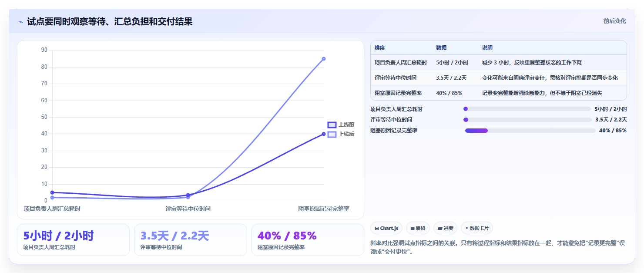644x273 pixels.
Task: Click the 上线后 data point at 2
Action: pyautogui.click(x=52, y=198)
